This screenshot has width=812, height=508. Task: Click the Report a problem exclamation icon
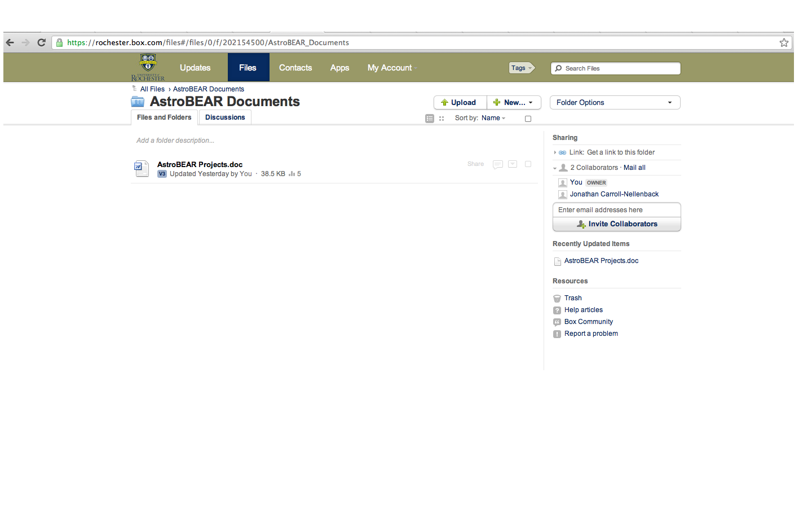(557, 334)
